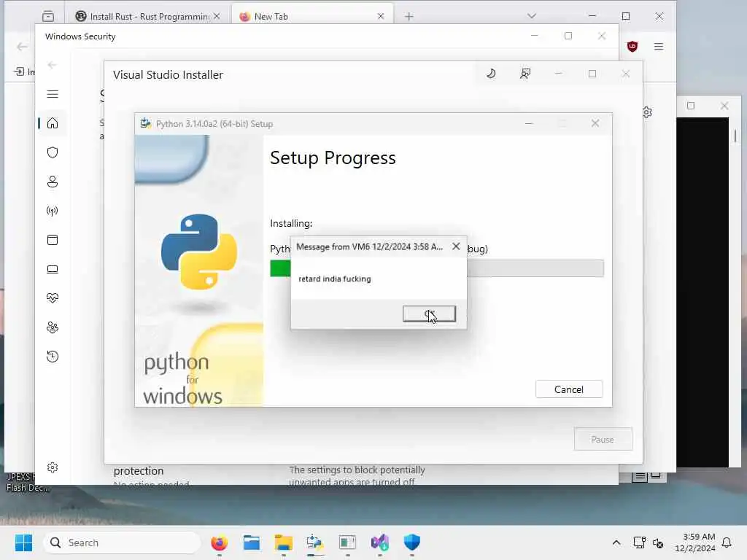Open App & browser control icon

[53, 239]
